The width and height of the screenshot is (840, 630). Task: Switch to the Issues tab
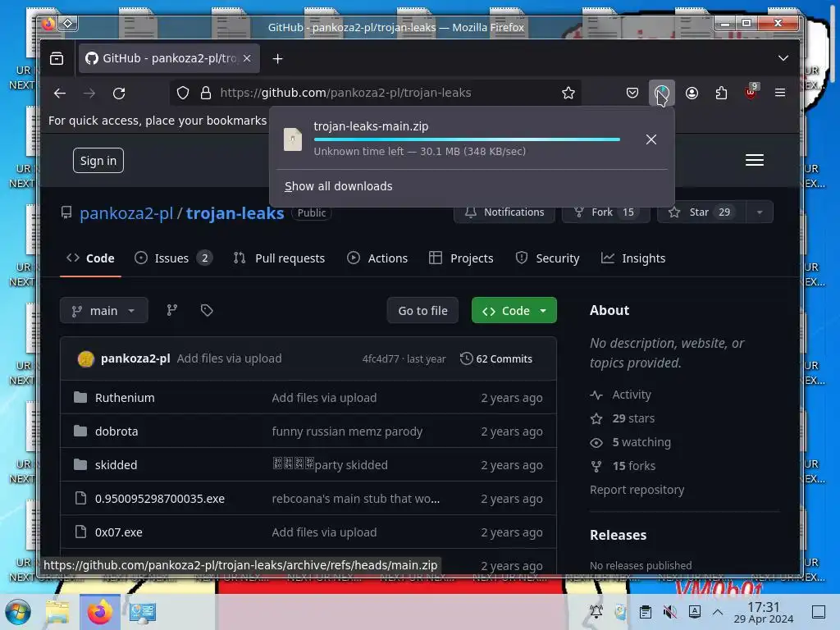173,258
